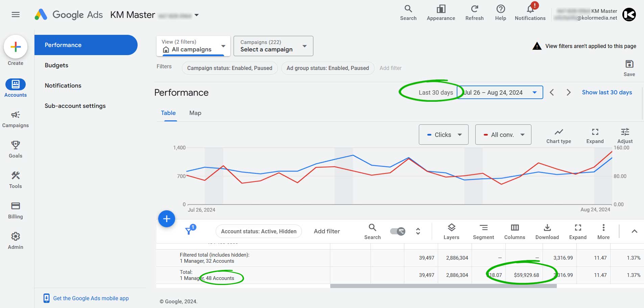Screen dimensions: 644x308
Task: Open Appearance settings
Action: click(441, 13)
